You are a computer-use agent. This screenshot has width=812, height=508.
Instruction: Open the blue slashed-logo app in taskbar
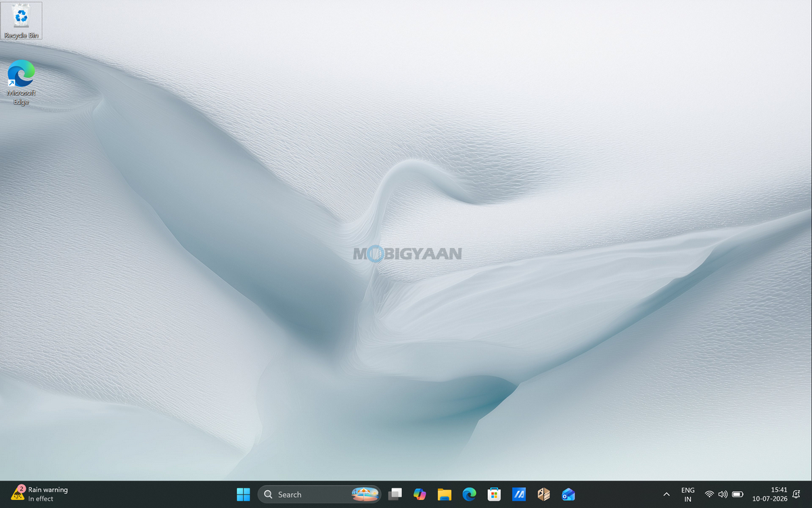click(519, 494)
